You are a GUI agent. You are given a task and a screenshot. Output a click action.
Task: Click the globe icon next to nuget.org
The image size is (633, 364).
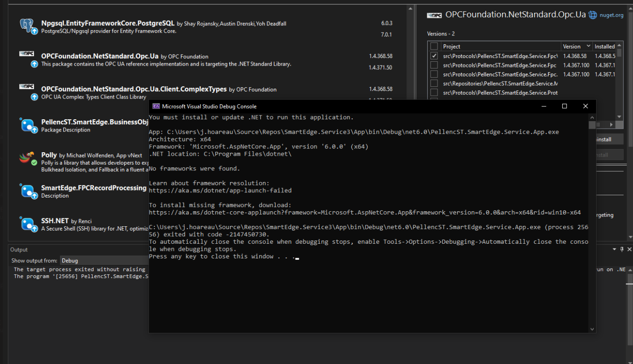point(592,14)
